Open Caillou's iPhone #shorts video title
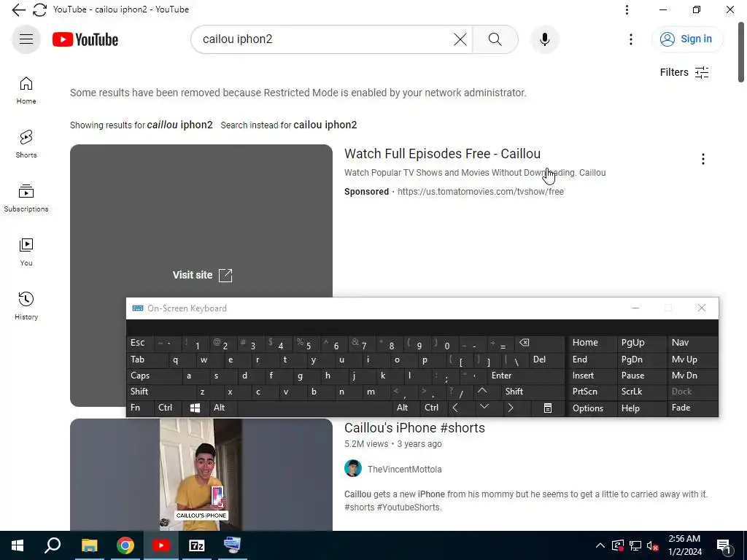Screen dimensions: 747x560 click(x=414, y=427)
